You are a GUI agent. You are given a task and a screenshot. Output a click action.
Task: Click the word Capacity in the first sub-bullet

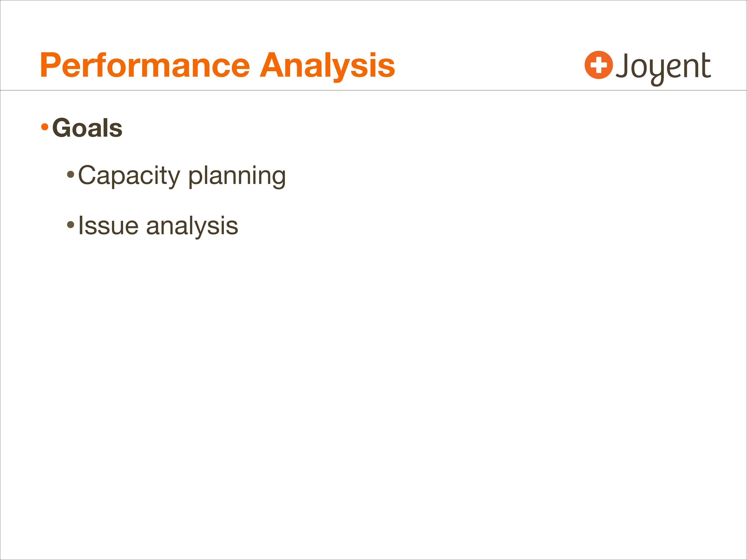coord(129,175)
